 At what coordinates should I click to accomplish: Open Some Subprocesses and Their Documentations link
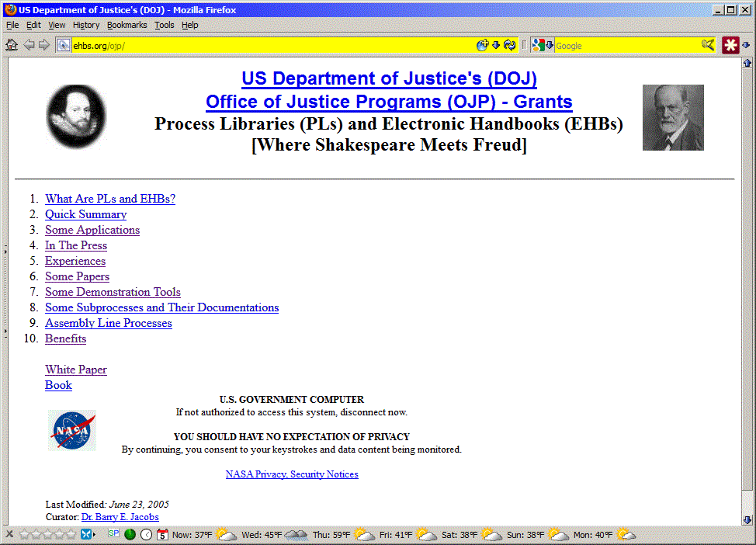pos(162,307)
